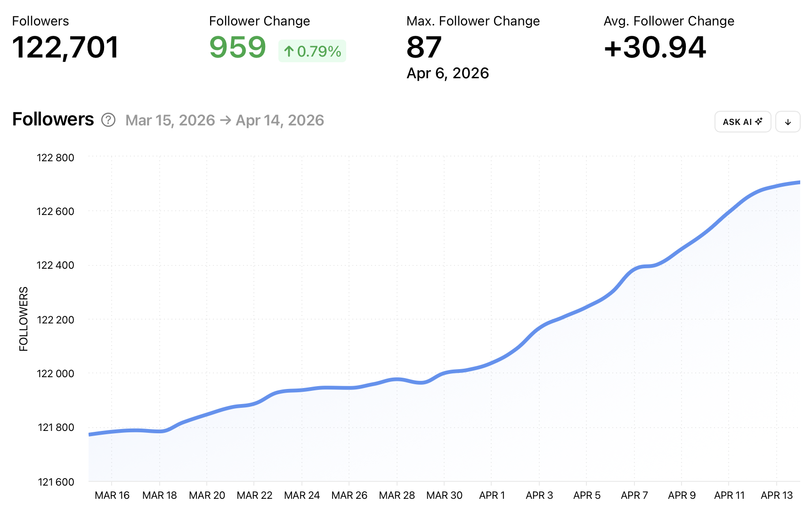Click the sparkle icon inside the ASK AI button
812x512 pixels.
[758, 121]
